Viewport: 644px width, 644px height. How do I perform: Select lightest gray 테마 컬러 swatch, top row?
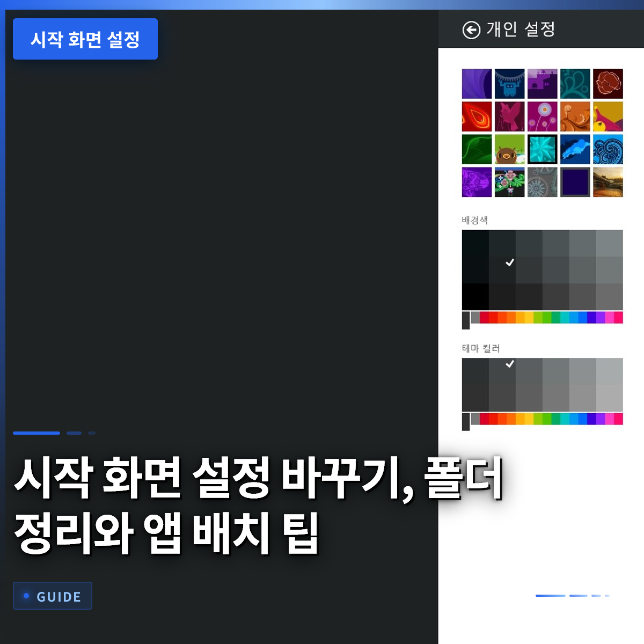click(610, 371)
